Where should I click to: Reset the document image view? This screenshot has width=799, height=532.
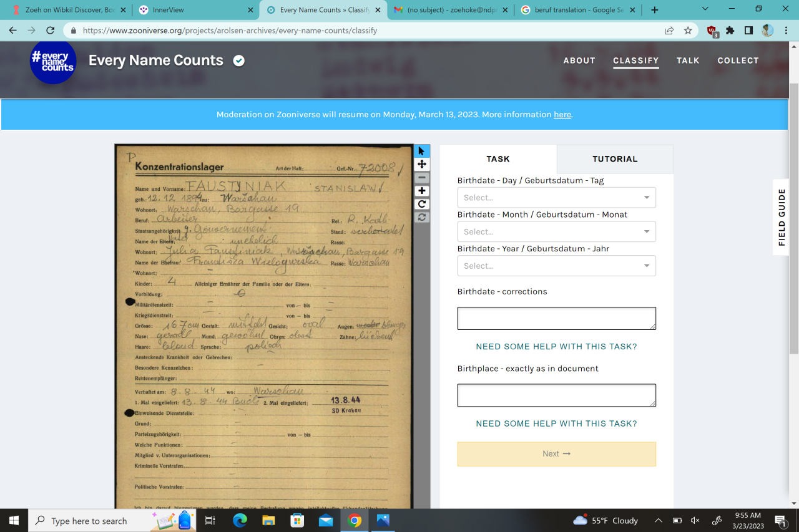point(422,217)
